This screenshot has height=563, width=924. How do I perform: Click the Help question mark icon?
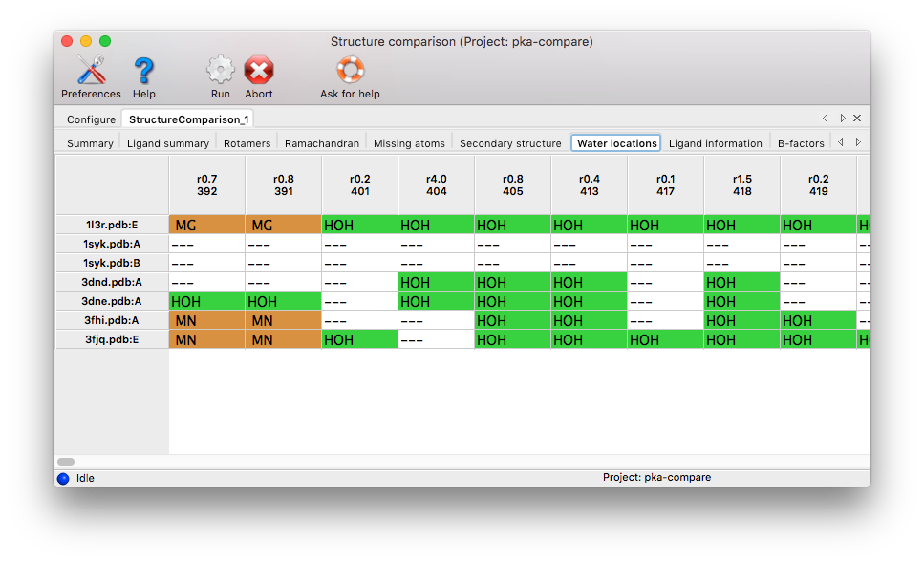(x=143, y=71)
